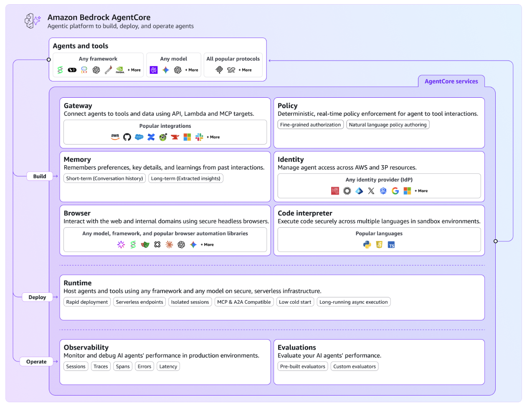Click the TypeScript icon in Popular languages
Image resolution: width=532 pixels, height=411 pixels.
pyautogui.click(x=391, y=245)
